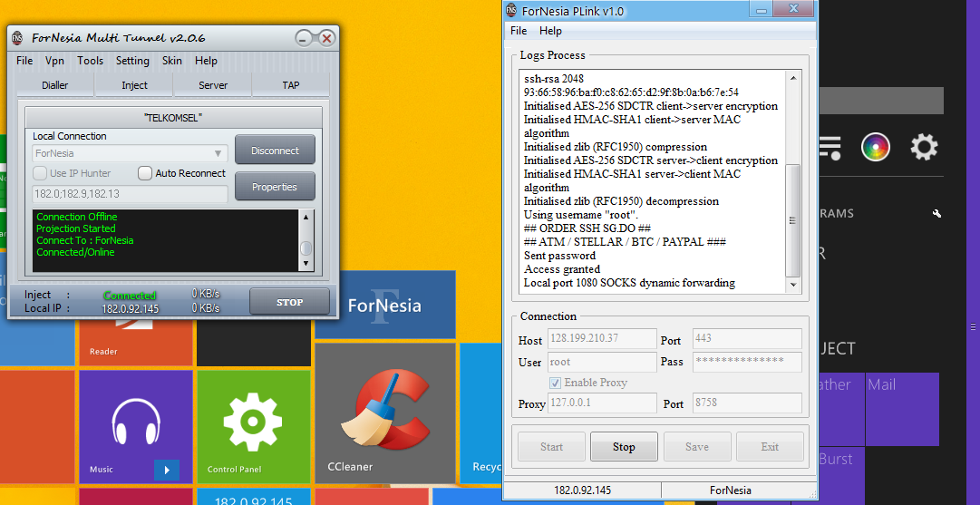Click the Disconnect button
This screenshot has width=980, height=505.
(x=275, y=150)
